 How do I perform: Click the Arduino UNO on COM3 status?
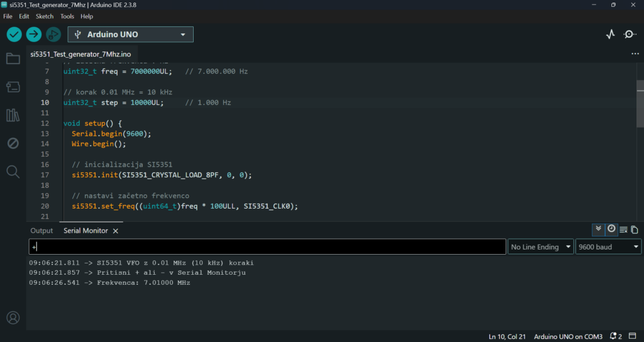click(x=568, y=337)
